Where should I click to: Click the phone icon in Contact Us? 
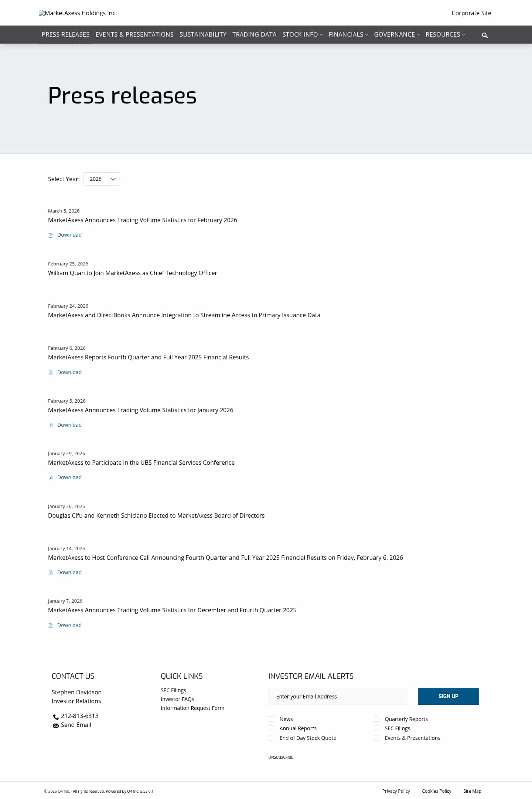(x=56, y=717)
